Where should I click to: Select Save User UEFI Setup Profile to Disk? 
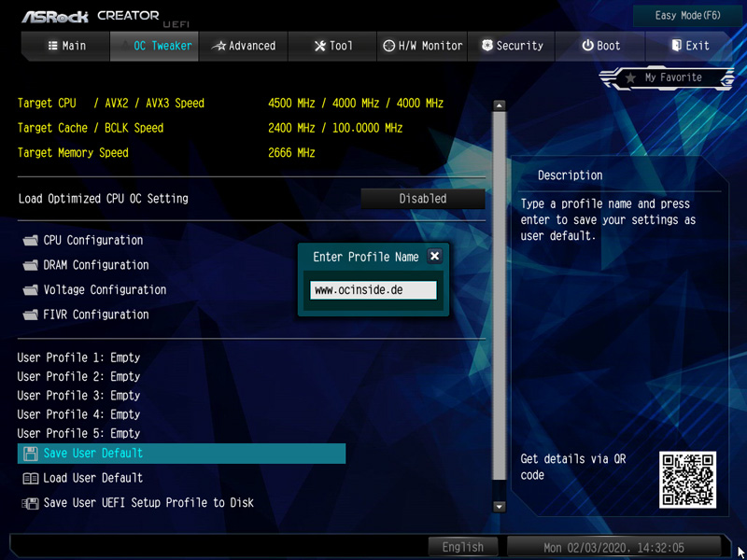click(148, 502)
